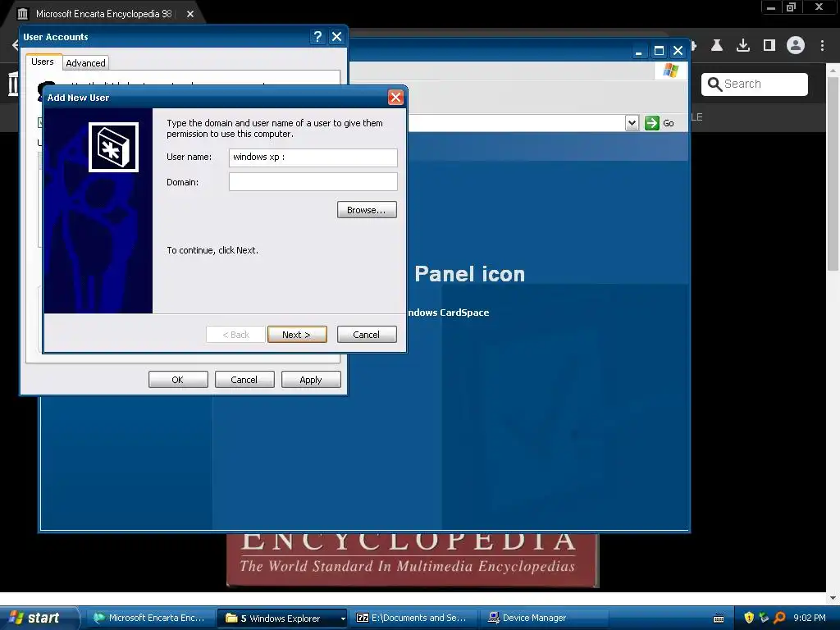
Task: Click the 7-Zip icon in the taskbar
Action: (x=363, y=618)
